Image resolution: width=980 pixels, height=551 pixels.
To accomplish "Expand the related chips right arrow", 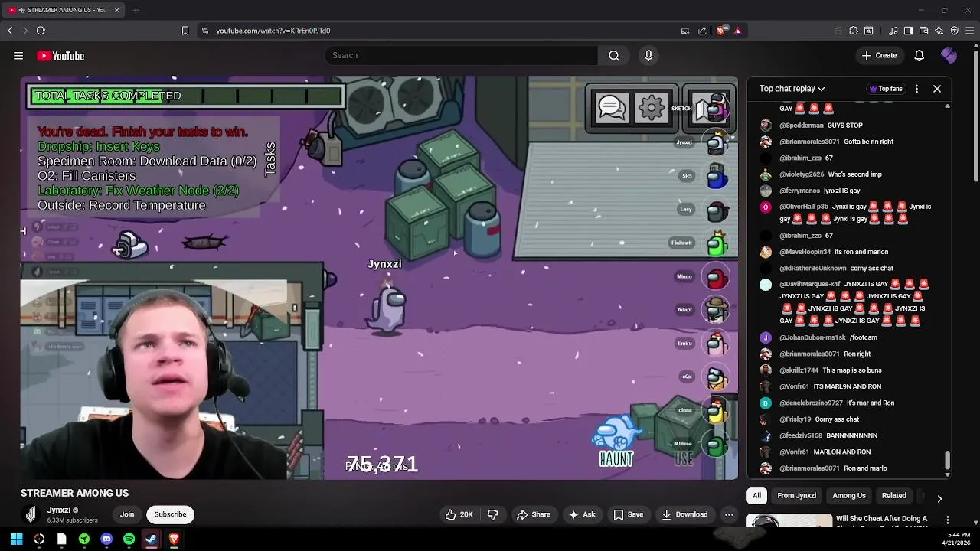I will [x=939, y=498].
